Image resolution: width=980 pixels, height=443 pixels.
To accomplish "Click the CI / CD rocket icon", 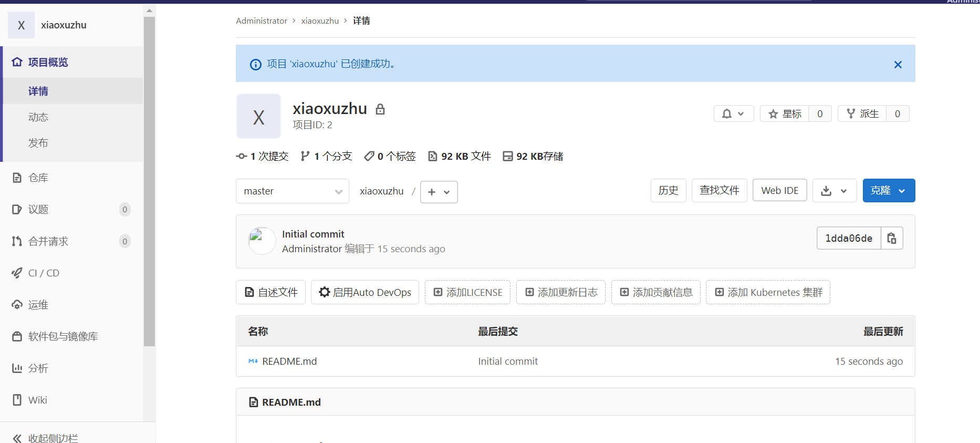I will tap(17, 273).
